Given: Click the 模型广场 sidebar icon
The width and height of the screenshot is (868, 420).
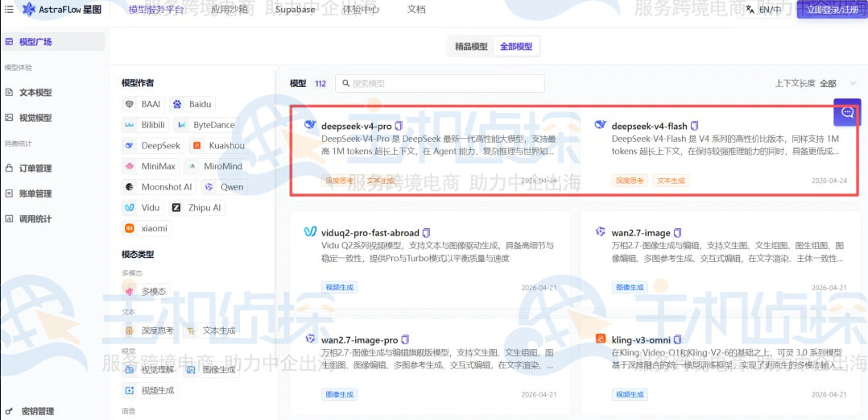Looking at the screenshot, I should [9, 42].
